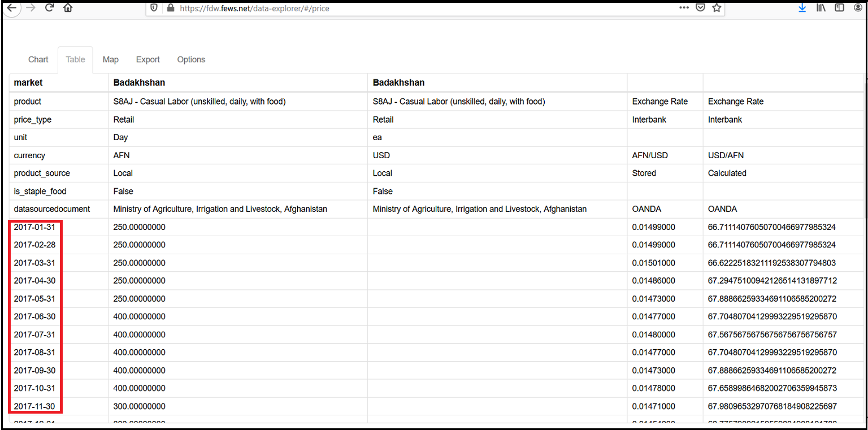Reload the page with the refresh icon
This screenshot has width=868, height=430.
[49, 8]
